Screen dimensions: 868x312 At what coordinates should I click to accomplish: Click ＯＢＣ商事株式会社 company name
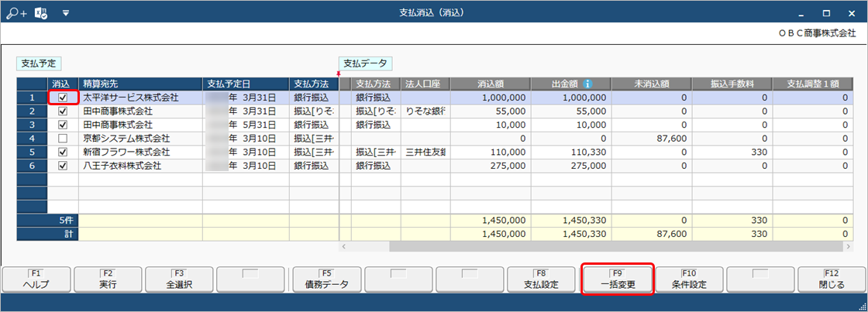[817, 33]
